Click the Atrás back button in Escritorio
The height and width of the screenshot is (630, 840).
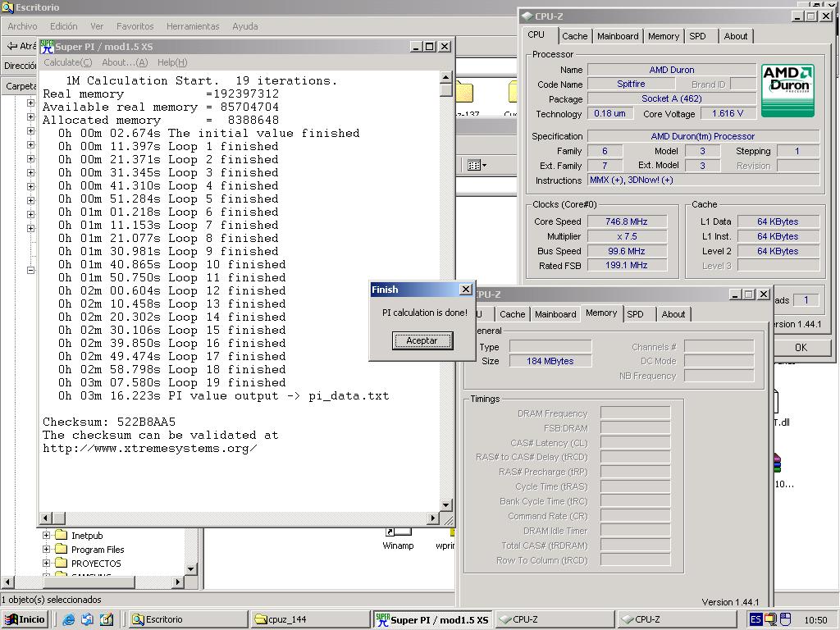pyautogui.click(x=21, y=46)
